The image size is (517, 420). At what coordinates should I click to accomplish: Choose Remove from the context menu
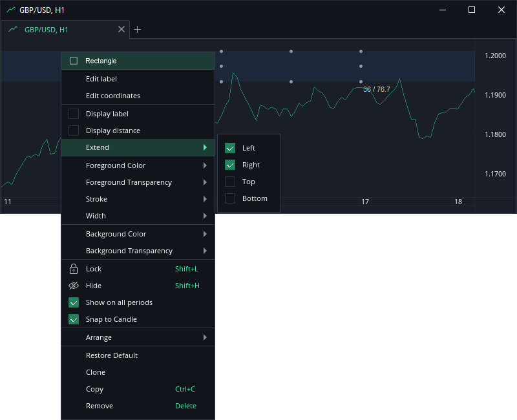[138, 406]
